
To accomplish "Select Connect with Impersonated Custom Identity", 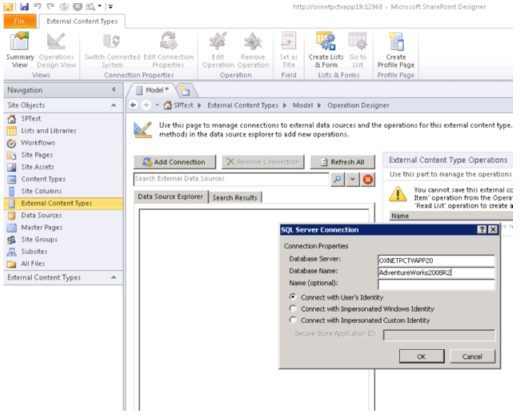I will pyautogui.click(x=293, y=320).
